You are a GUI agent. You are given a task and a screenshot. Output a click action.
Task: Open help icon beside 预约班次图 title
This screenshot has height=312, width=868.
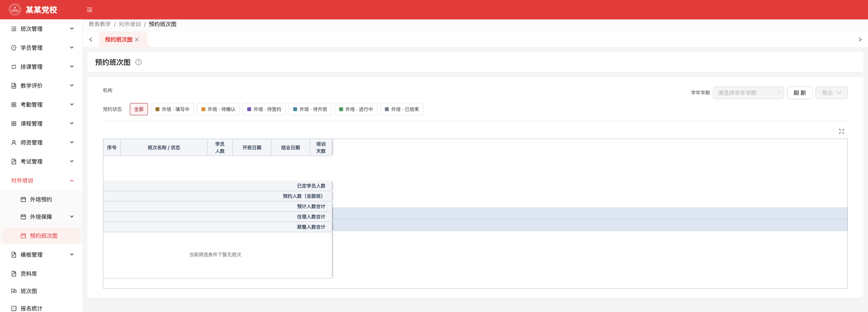coord(138,62)
